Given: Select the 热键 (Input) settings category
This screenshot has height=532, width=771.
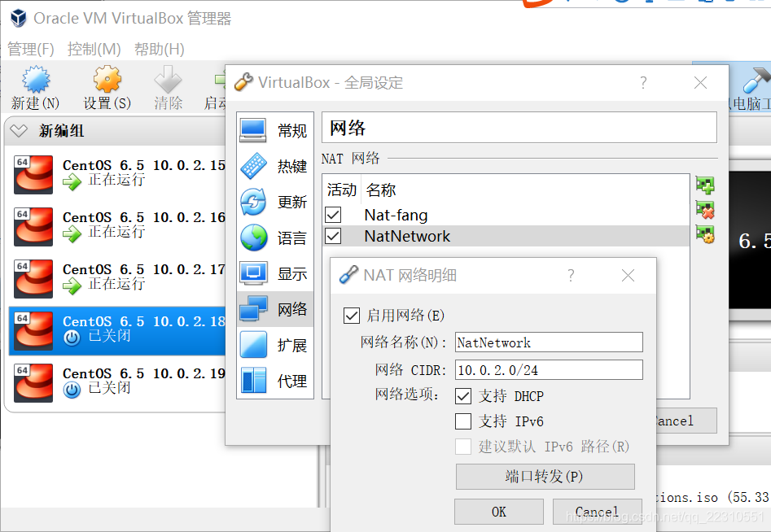Looking at the screenshot, I should coord(274,166).
